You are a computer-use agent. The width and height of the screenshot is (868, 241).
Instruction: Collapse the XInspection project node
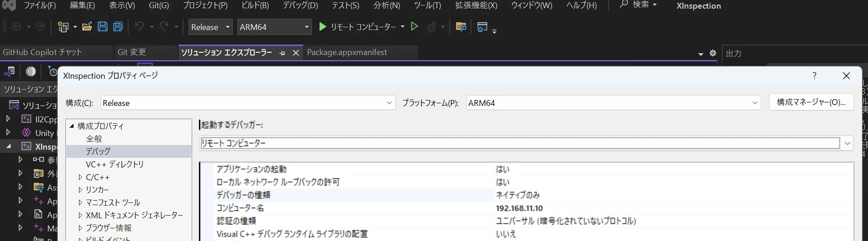pyautogui.click(x=9, y=146)
